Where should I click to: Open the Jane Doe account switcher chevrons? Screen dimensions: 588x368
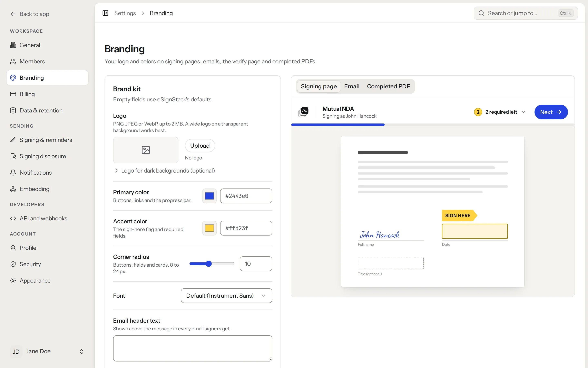82,351
